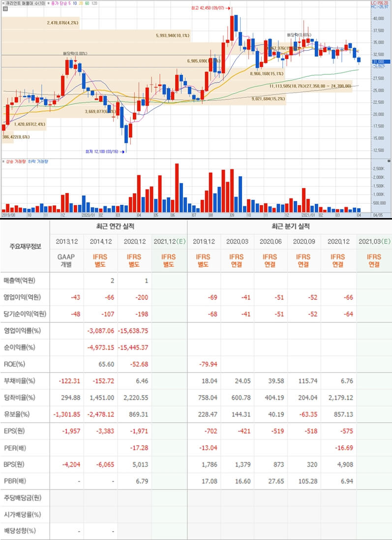This screenshot has width=392, height=540.
Task: Click the -4,973.15 net margin value
Action: click(x=100, y=348)
